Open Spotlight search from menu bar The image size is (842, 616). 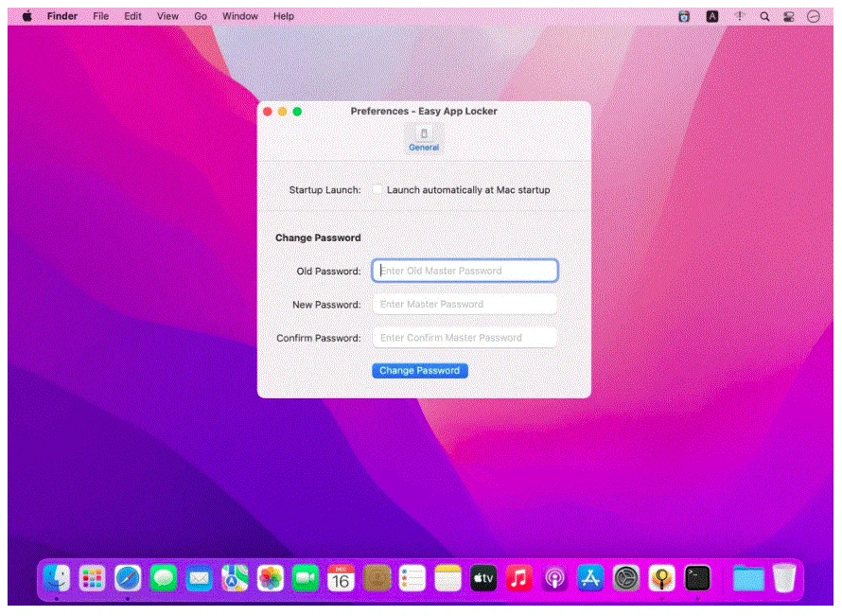(764, 17)
